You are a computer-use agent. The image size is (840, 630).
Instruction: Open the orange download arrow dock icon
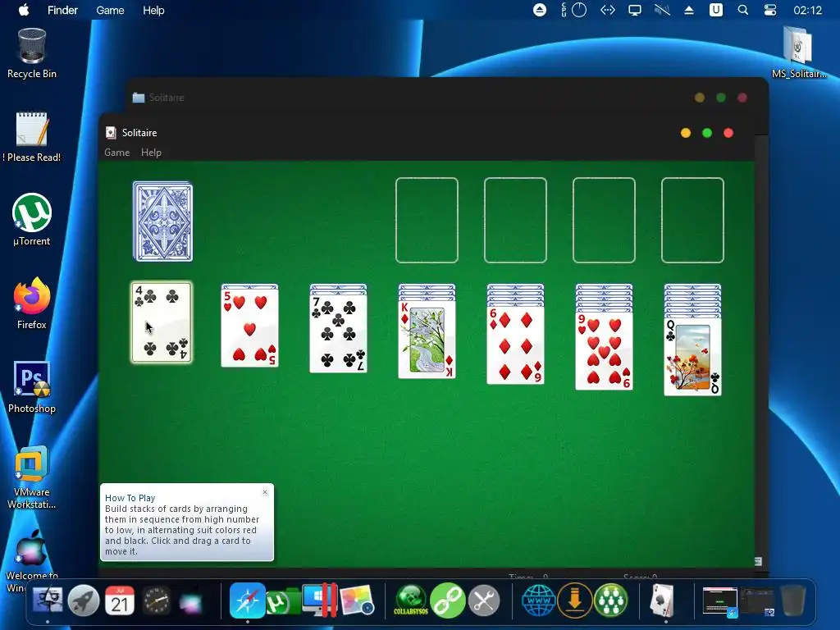tap(575, 600)
